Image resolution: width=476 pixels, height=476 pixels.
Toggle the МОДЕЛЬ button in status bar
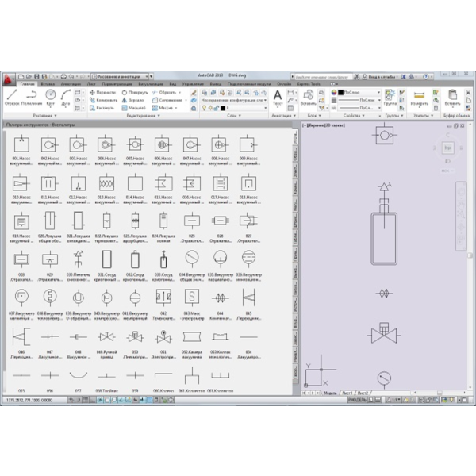click(357, 400)
